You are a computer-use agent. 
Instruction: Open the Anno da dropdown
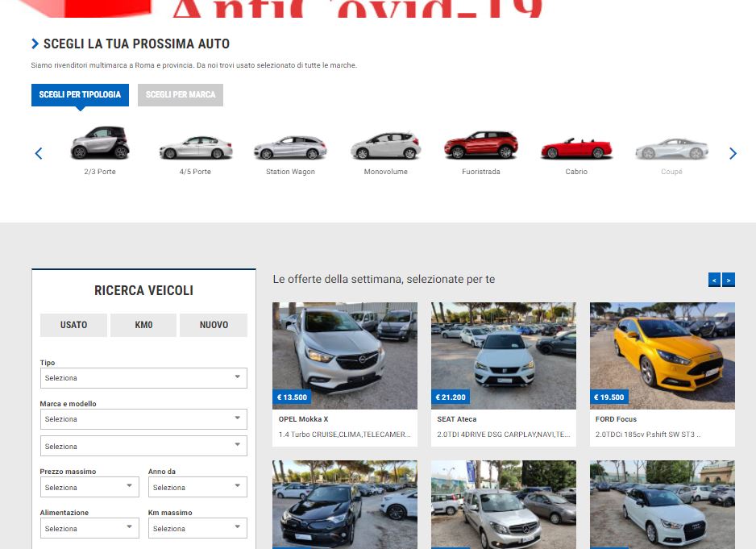[x=197, y=487]
